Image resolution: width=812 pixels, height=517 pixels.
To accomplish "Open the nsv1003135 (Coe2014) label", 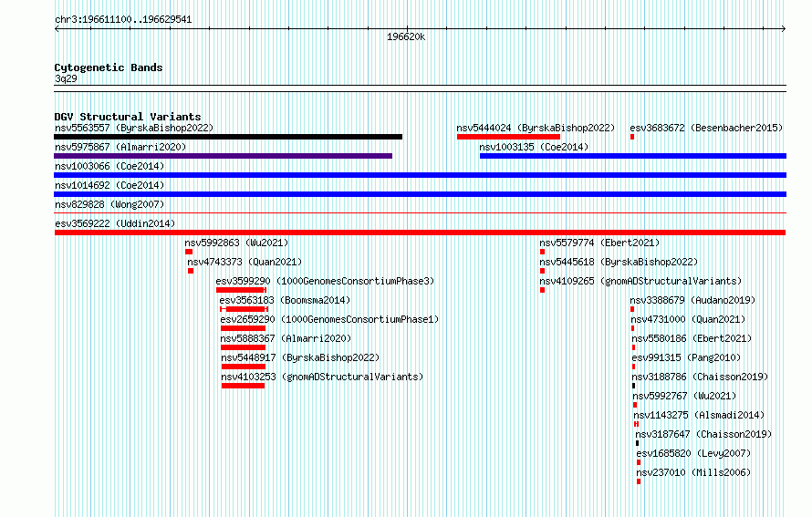I will click(534, 147).
